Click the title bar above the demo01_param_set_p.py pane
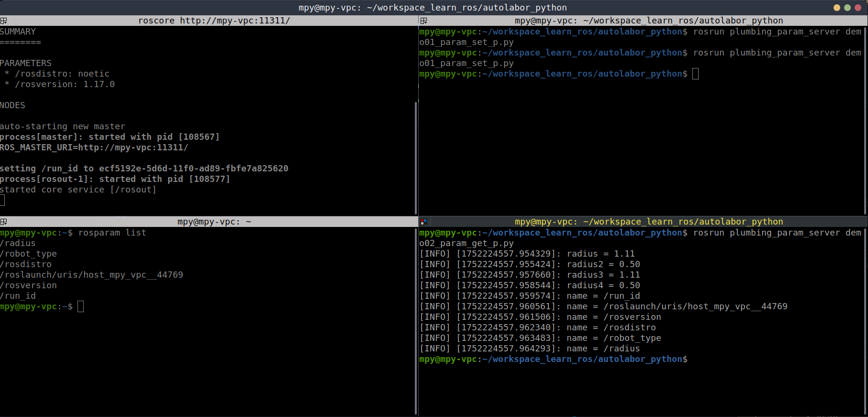868x417 pixels. coord(648,21)
